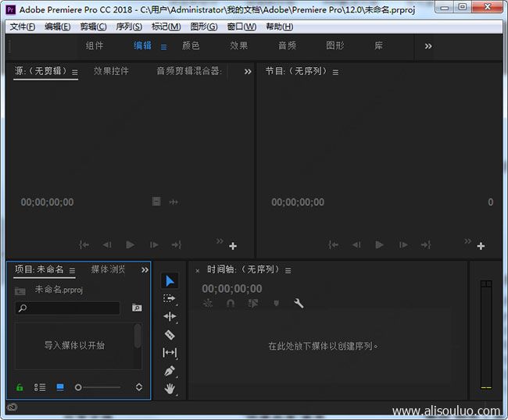Click the timeline playhead timecode 00;00;00;00

coord(232,289)
